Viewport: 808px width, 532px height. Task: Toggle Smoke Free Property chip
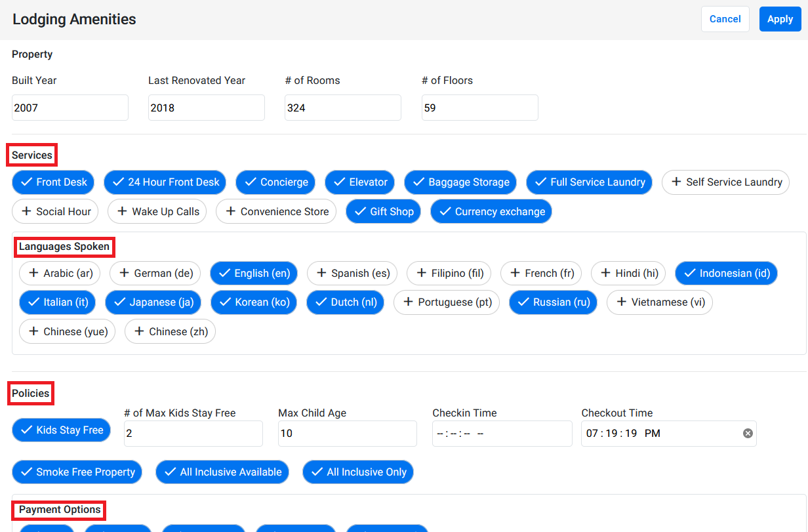(77, 472)
